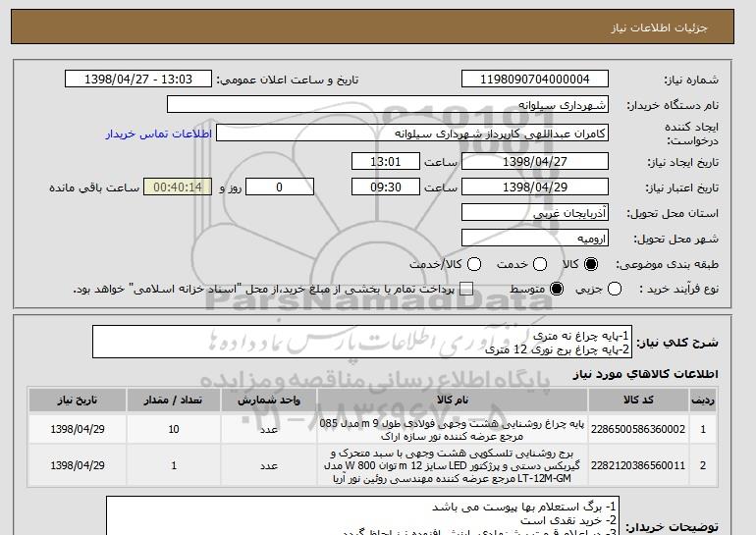
Task: Click the 9 m steel lamp post item name
Action: [x=452, y=430]
